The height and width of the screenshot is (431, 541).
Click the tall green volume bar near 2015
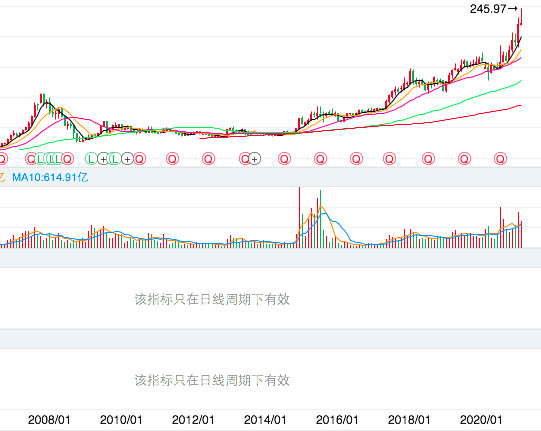pos(320,219)
